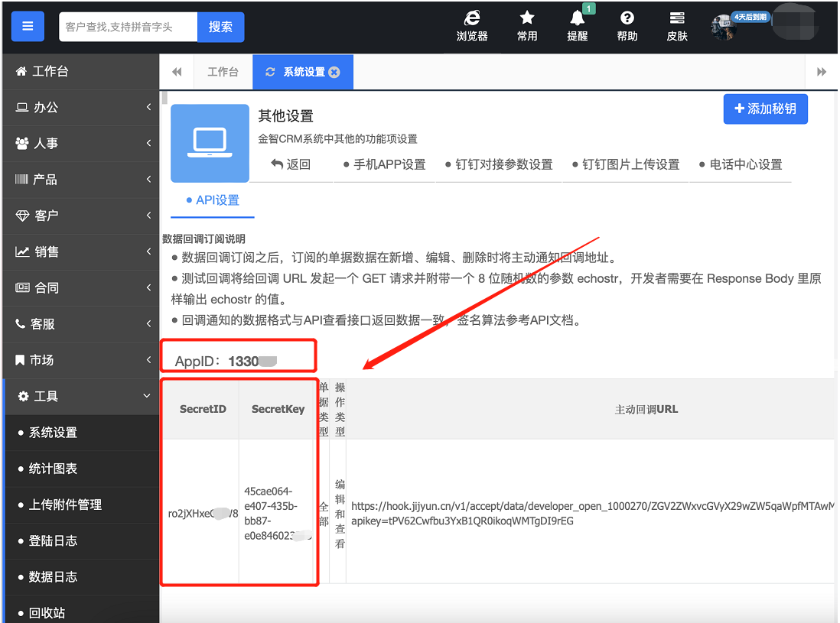This screenshot has height=623, width=840.
Task: Expand the 销售 menu chevron
Action: 148,251
